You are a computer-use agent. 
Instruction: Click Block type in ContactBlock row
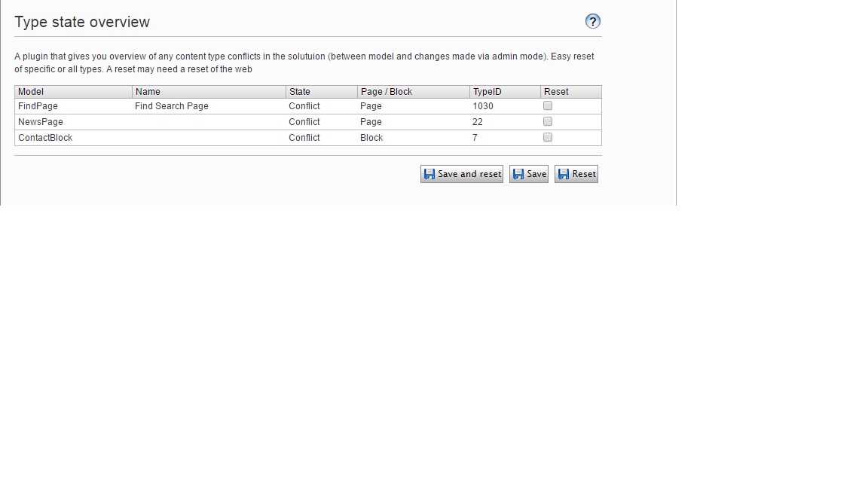pyautogui.click(x=371, y=138)
